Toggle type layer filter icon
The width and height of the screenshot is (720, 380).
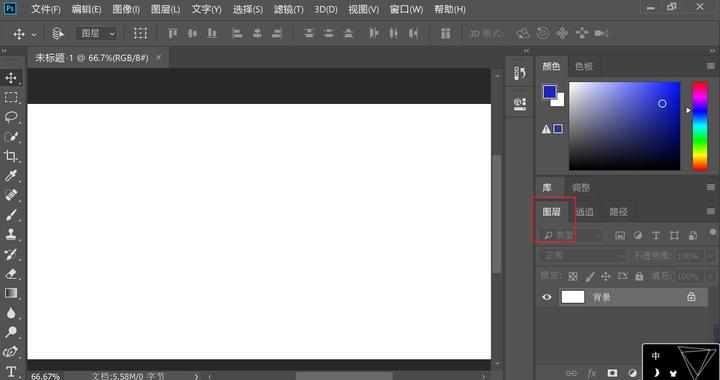coord(656,235)
